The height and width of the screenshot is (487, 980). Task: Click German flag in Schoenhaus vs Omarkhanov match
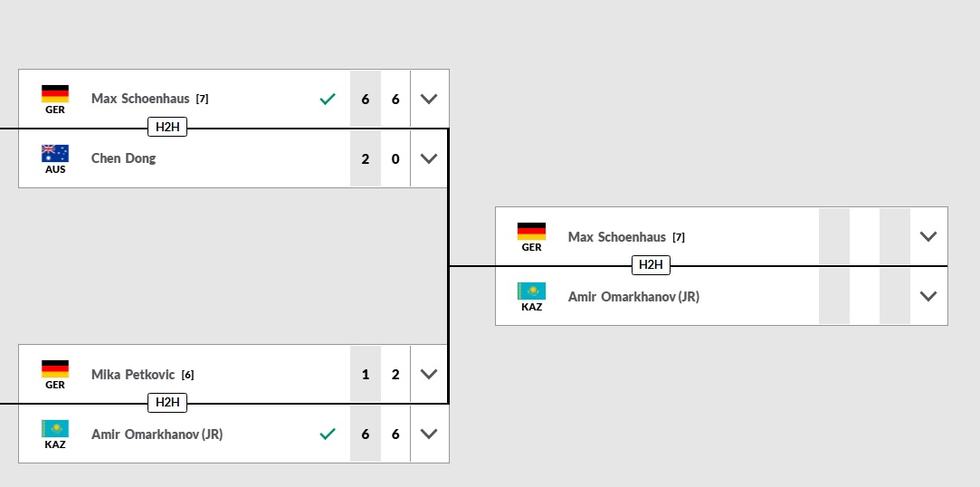(531, 231)
